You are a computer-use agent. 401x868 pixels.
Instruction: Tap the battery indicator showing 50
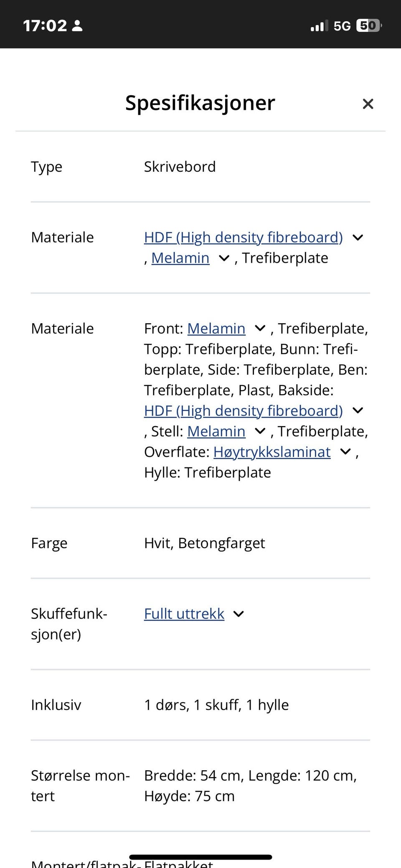[368, 25]
